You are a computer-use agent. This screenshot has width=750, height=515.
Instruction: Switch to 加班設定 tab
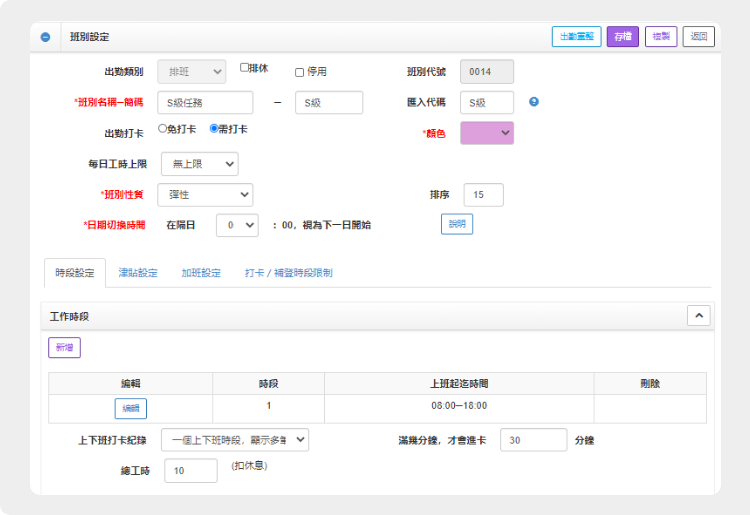click(201, 273)
